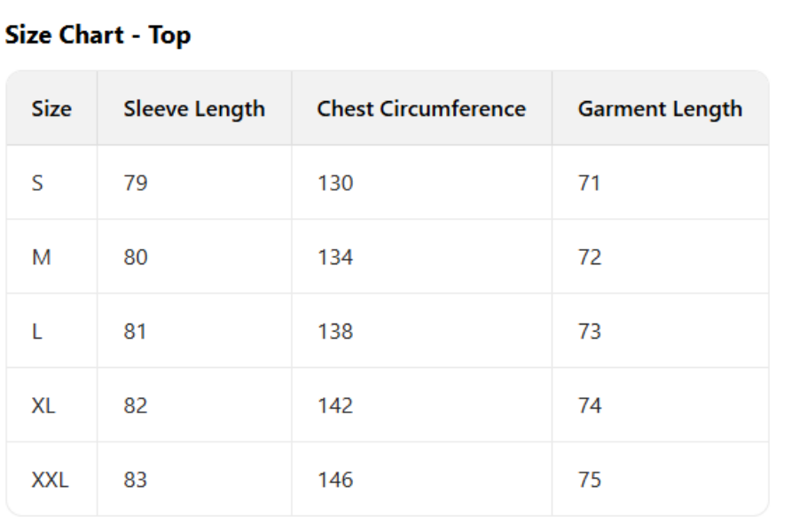Select chest circumference value 146

pos(335,480)
